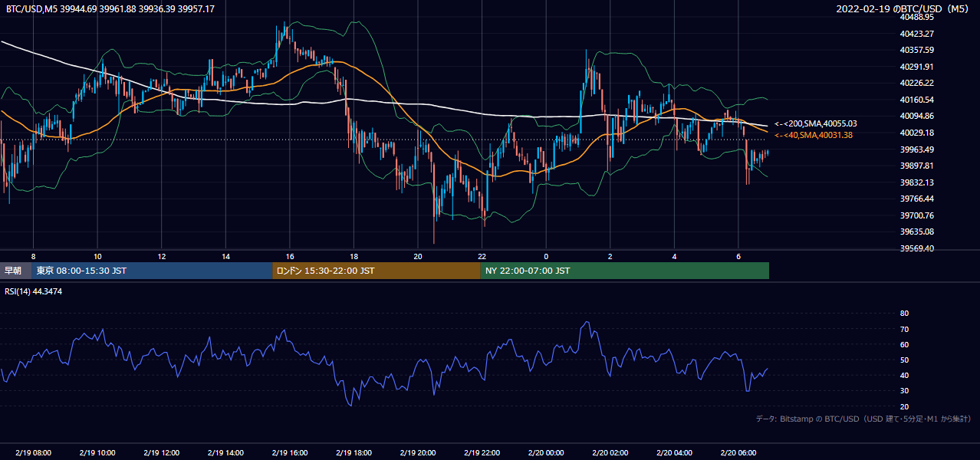
Task: Click RSI axis level 80
Action: click(905, 314)
